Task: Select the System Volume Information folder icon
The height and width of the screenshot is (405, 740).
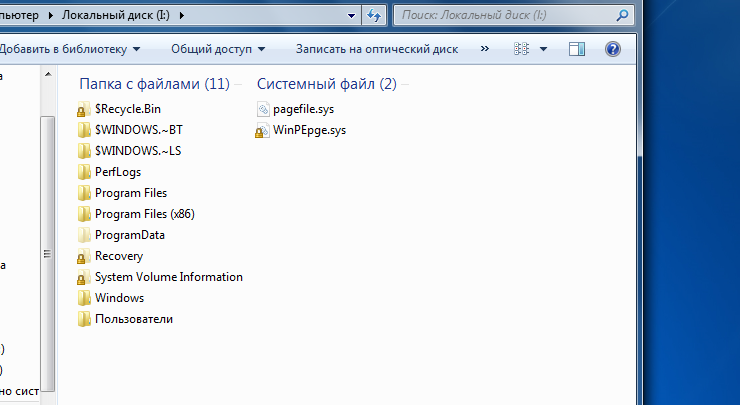Action: click(x=84, y=277)
